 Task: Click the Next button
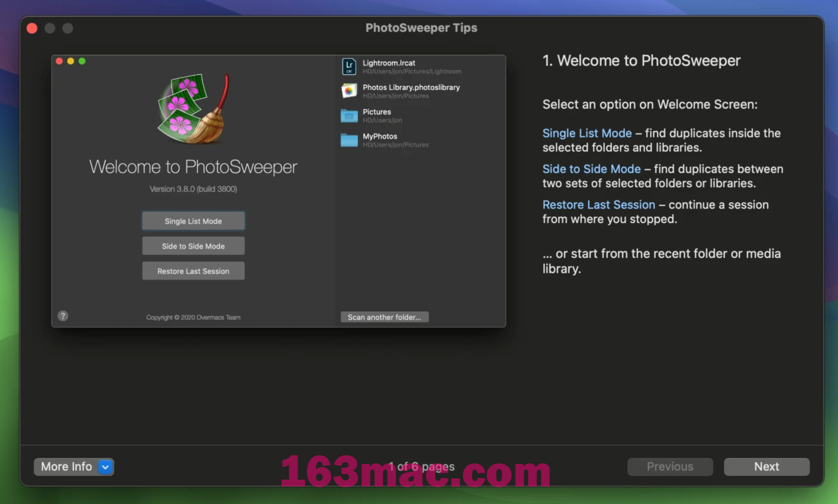coord(766,467)
